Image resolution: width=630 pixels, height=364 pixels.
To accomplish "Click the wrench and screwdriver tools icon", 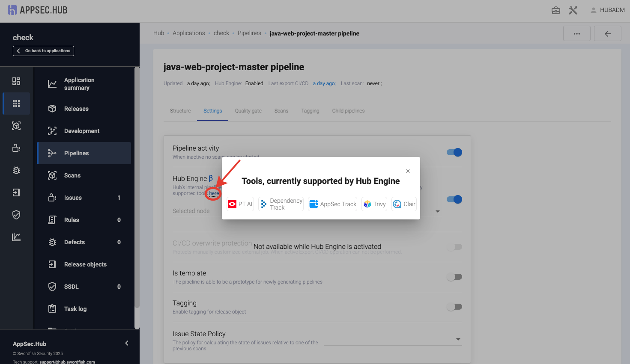I will [573, 10].
